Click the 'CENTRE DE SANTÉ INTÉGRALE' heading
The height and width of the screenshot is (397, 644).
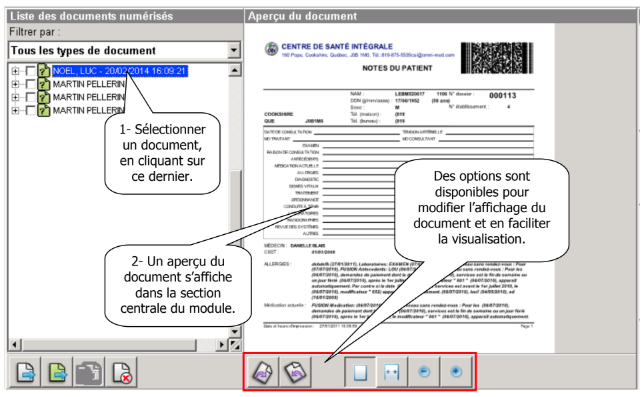(337, 46)
